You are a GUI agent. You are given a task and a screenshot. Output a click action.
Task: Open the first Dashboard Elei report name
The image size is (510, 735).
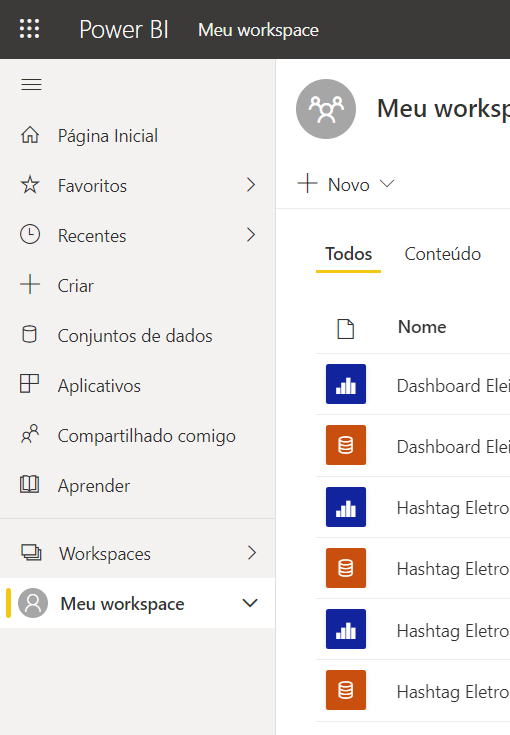pyautogui.click(x=453, y=386)
